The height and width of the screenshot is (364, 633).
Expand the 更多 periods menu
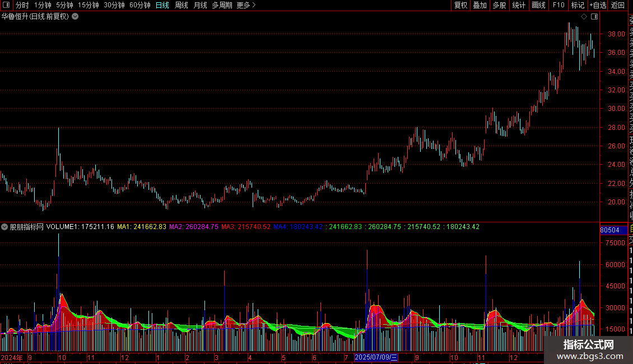[246, 5]
